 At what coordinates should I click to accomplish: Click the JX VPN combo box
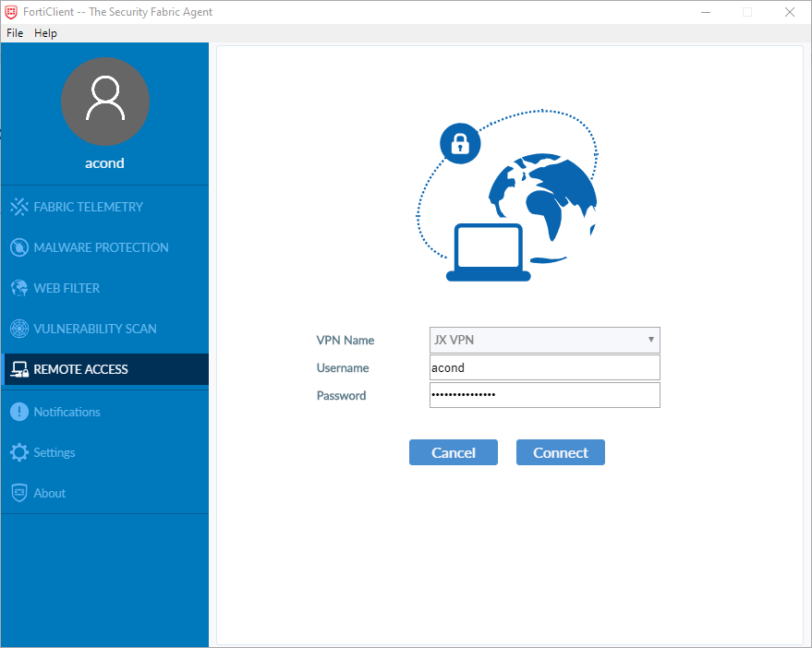pyautogui.click(x=545, y=340)
